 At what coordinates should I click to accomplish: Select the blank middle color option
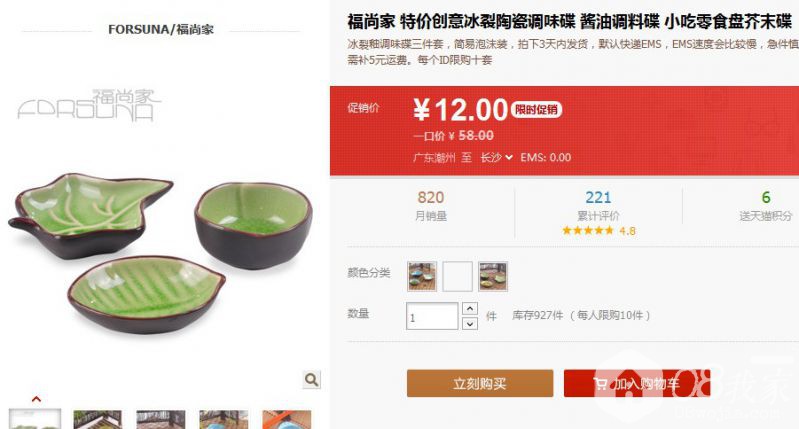coord(457,276)
